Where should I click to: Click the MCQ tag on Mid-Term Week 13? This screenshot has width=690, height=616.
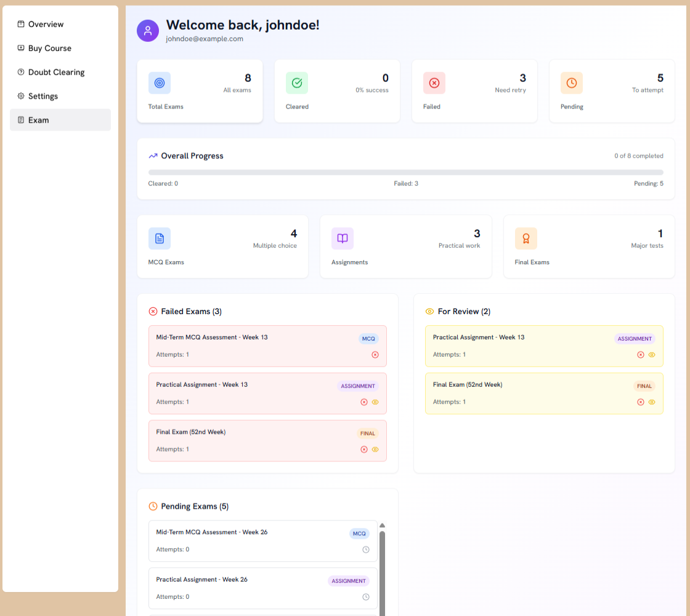pos(368,339)
